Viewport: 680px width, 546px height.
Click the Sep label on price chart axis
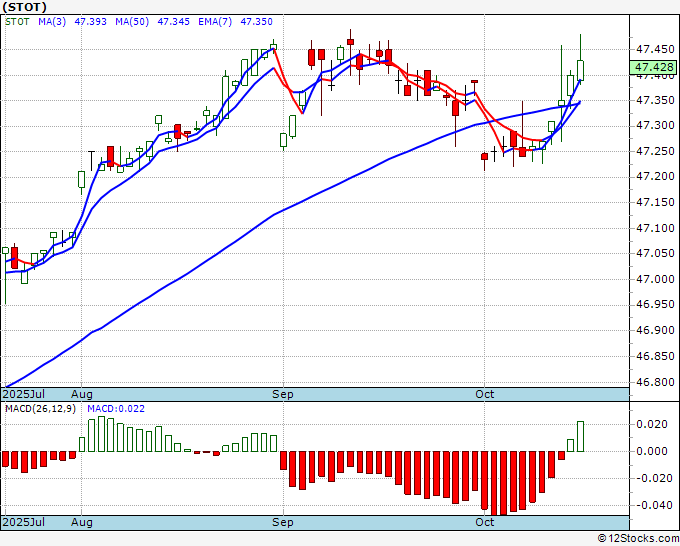pos(283,394)
